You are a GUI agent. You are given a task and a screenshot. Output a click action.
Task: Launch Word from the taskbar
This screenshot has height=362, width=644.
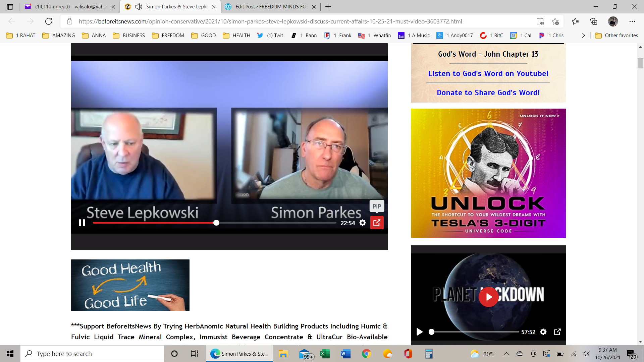coord(346,354)
